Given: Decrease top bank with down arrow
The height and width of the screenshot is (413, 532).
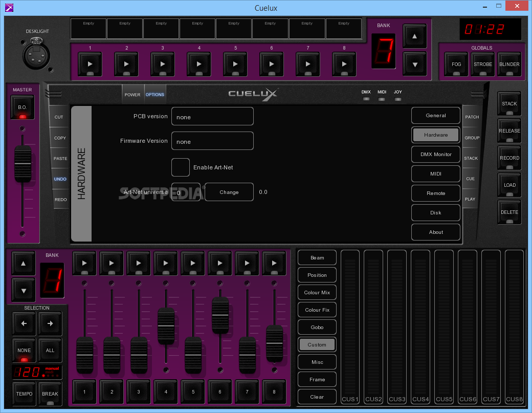Looking at the screenshot, I should (415, 64).
